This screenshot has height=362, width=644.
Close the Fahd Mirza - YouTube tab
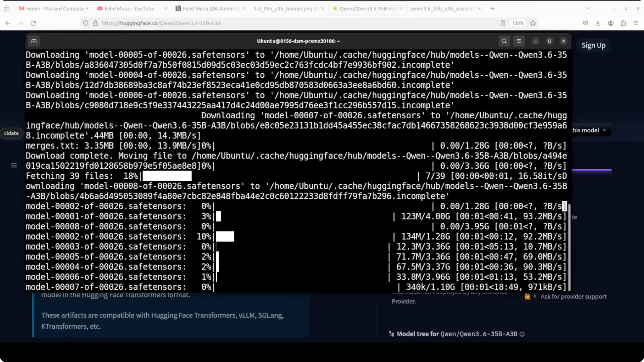coord(166,8)
